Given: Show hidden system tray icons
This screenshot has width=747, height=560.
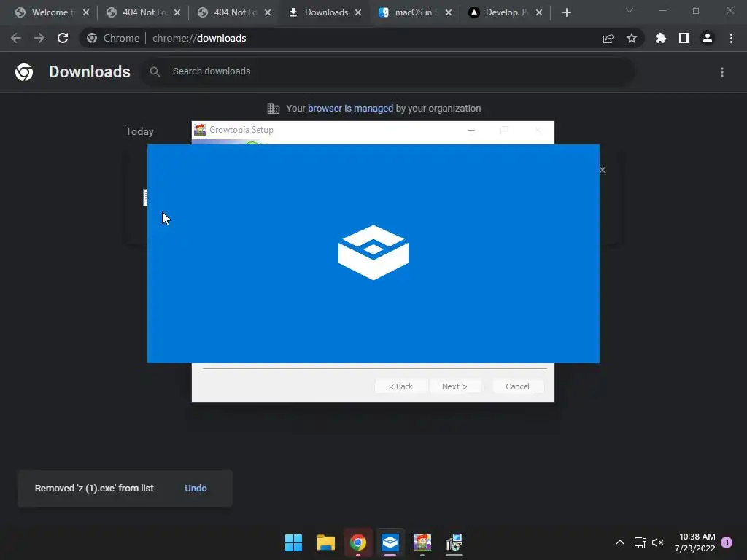Looking at the screenshot, I should pos(620,542).
